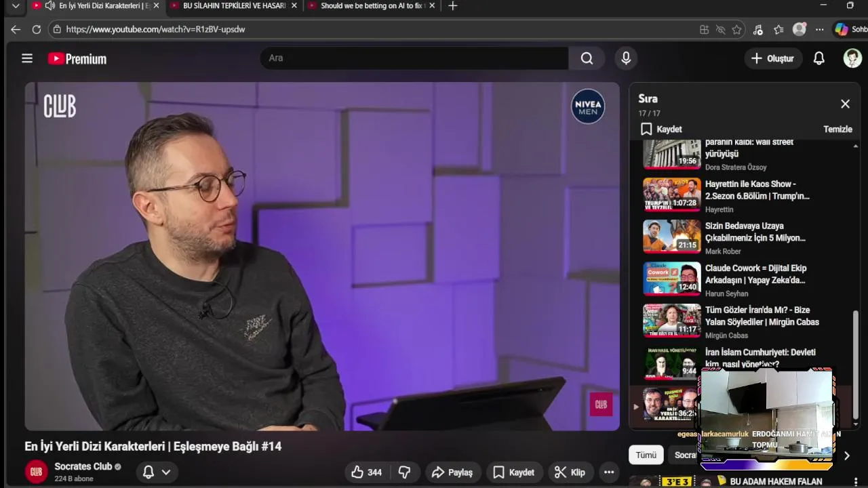The image size is (868, 488).
Task: Save the queue with Kaydet button
Action: coord(661,129)
